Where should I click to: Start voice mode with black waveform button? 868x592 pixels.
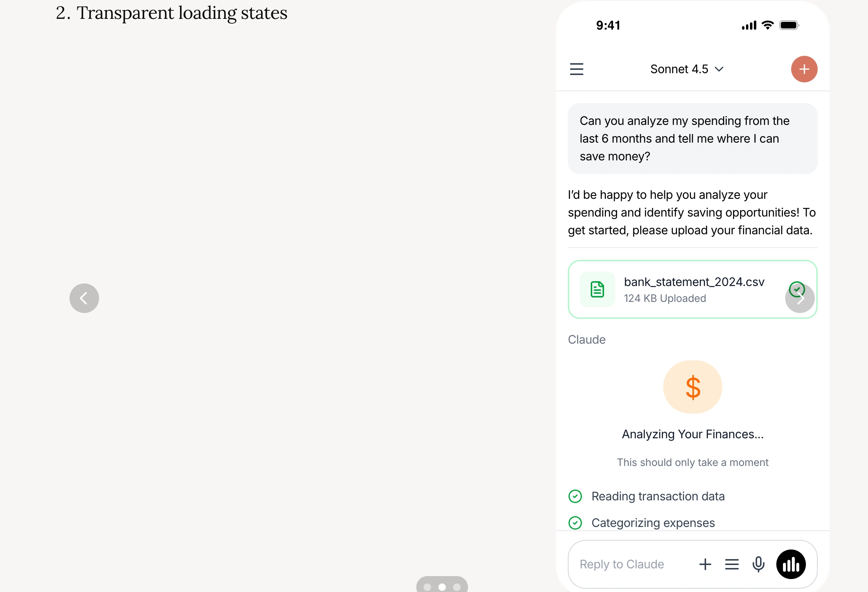pyautogui.click(x=791, y=564)
